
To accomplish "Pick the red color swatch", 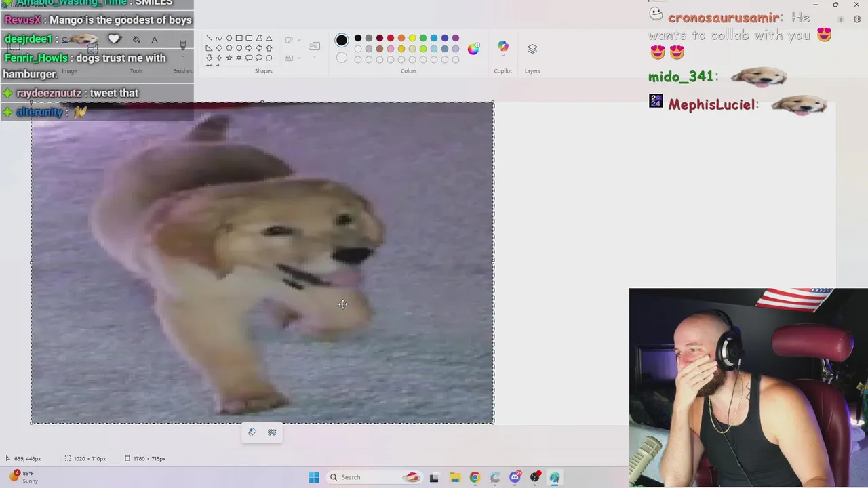I will 391,38.
